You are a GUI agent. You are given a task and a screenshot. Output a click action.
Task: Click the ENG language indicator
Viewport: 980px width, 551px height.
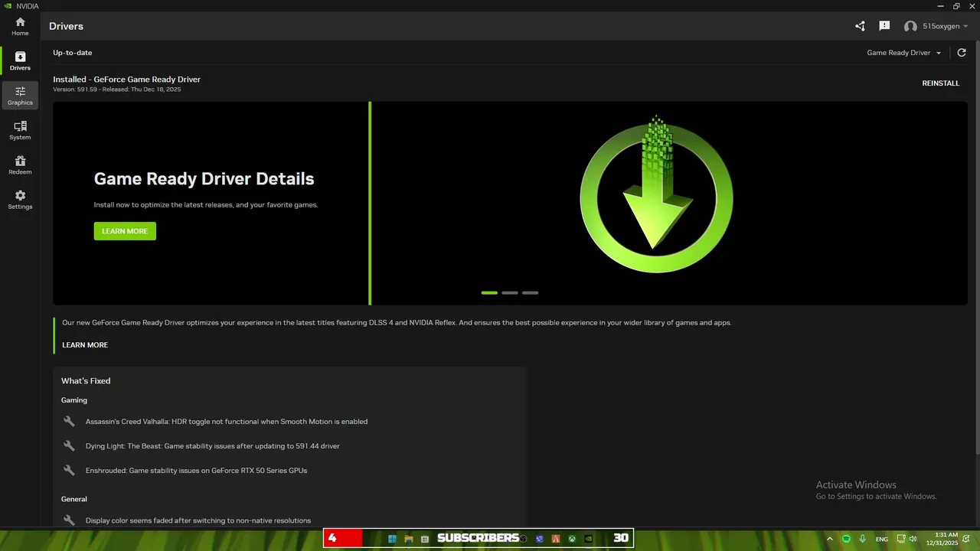click(882, 540)
